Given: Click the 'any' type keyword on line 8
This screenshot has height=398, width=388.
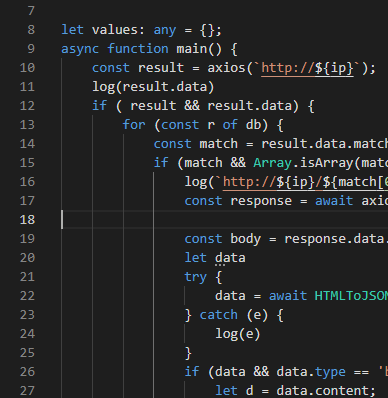Looking at the screenshot, I should [165, 30].
